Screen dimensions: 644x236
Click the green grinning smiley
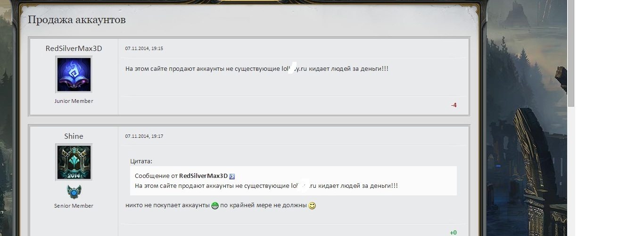[215, 206]
